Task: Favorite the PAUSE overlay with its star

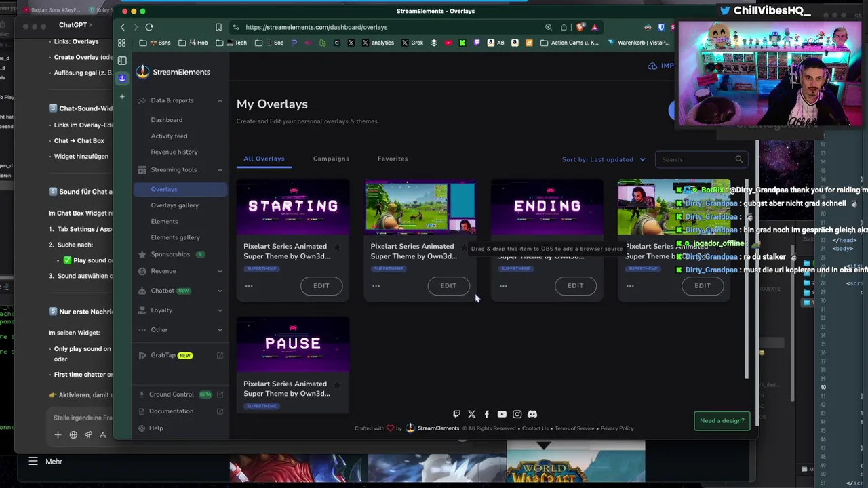Action: coord(337,386)
